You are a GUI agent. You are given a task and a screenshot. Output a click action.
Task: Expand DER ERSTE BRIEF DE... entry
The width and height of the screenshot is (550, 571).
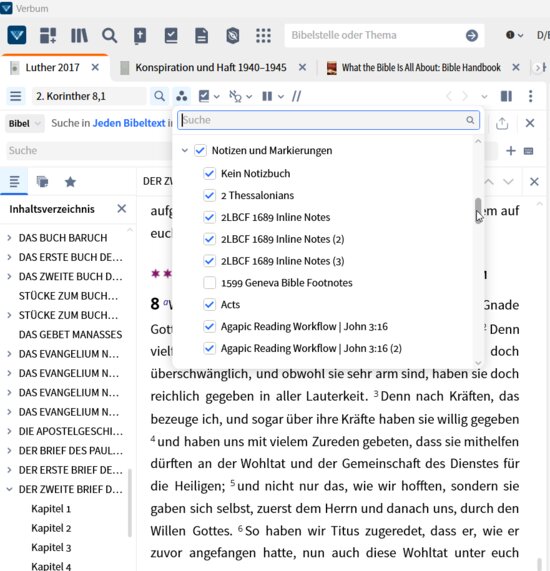9,470
